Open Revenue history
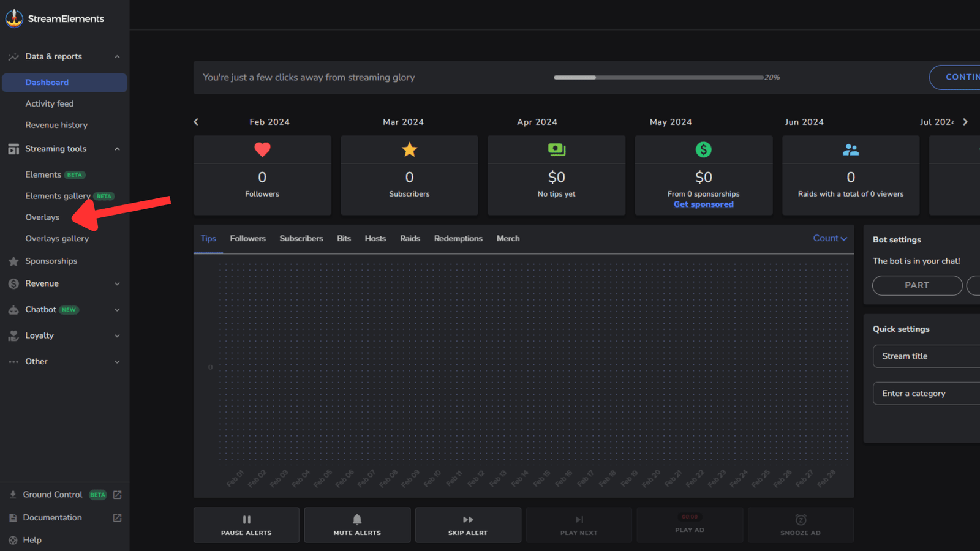Viewport: 980px width, 551px height. 56,125
